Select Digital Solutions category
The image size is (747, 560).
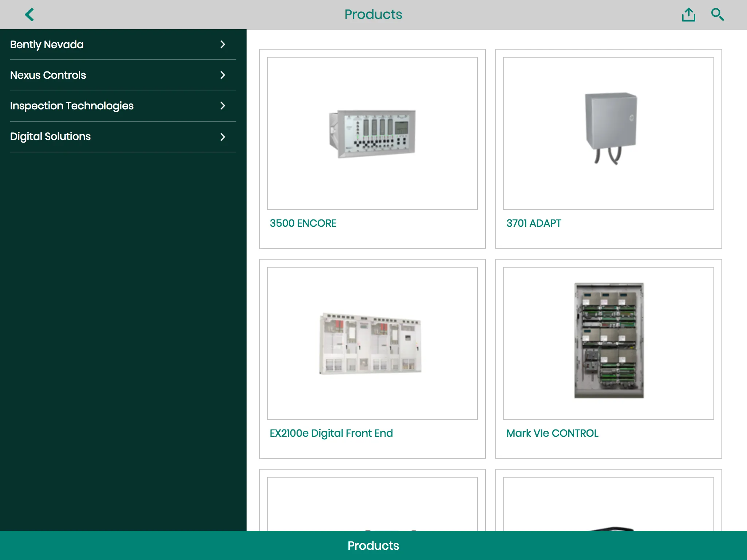[x=123, y=137]
